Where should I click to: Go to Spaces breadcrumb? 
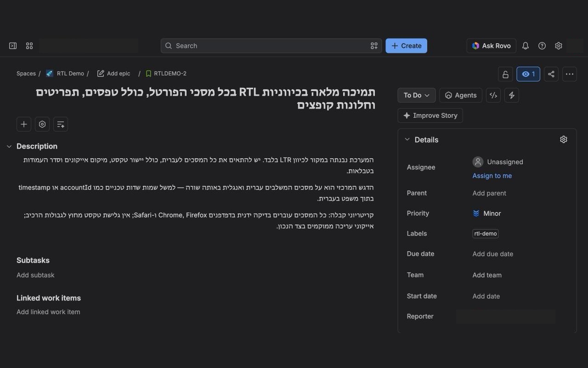coord(26,74)
